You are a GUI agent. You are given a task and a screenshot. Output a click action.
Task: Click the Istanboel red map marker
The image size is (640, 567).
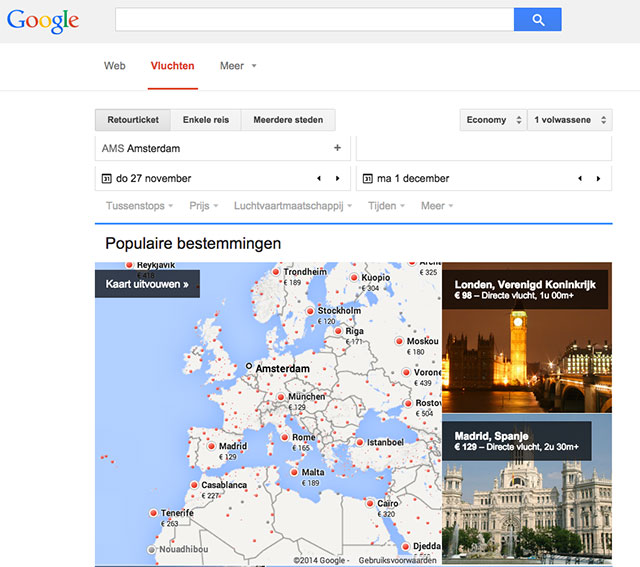click(360, 442)
